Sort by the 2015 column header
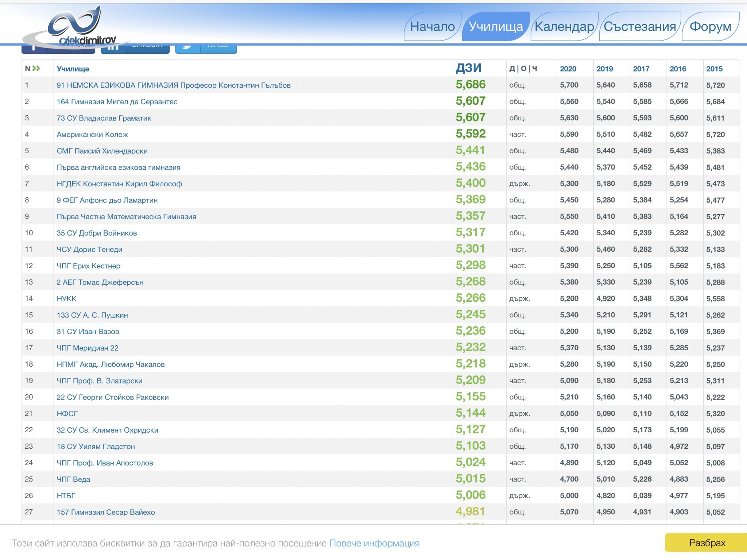The width and height of the screenshot is (747, 560). [x=714, y=69]
